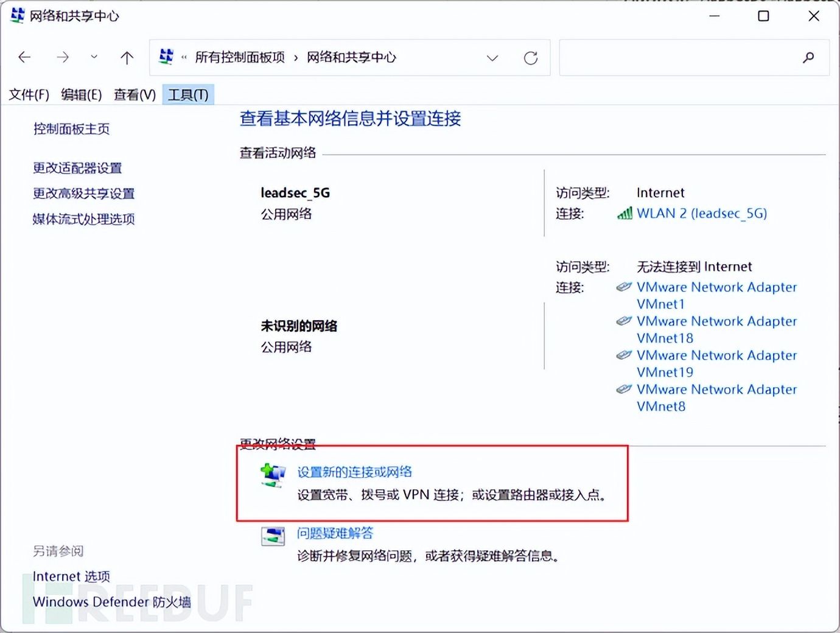Open the 工具(T) menu
840x633 pixels.
(x=188, y=94)
